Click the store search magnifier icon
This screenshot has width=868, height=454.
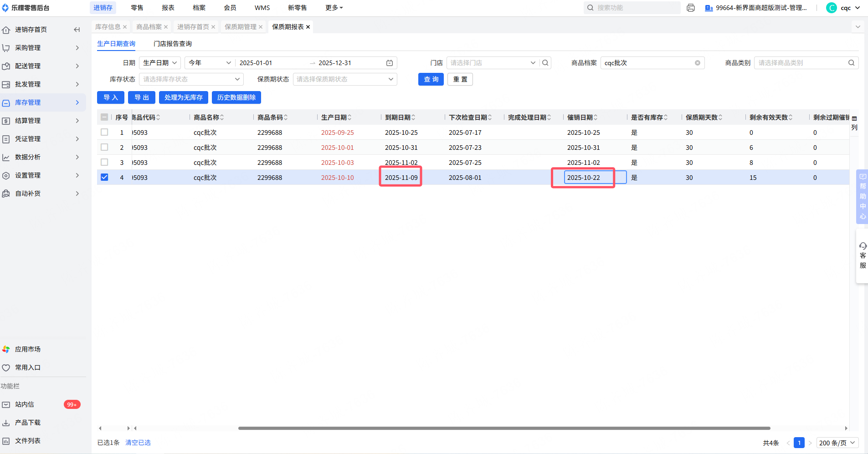[545, 63]
